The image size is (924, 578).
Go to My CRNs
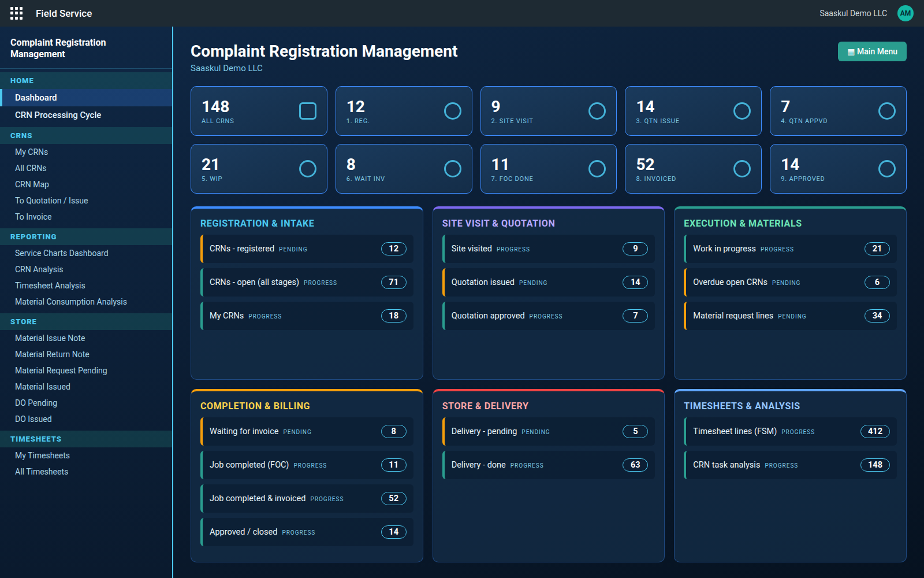(x=86, y=152)
